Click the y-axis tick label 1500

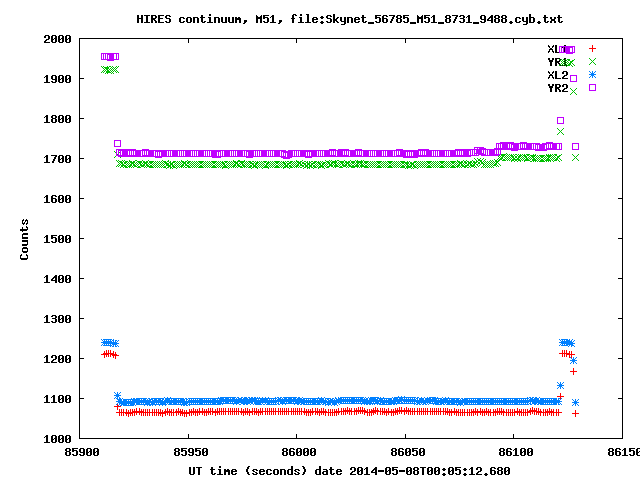pyautogui.click(x=57, y=239)
